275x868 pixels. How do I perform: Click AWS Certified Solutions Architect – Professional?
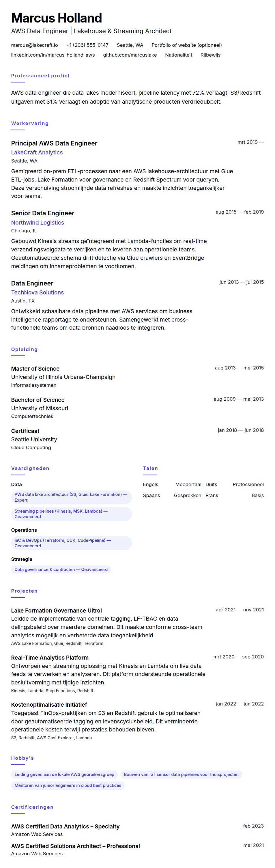coord(76,846)
